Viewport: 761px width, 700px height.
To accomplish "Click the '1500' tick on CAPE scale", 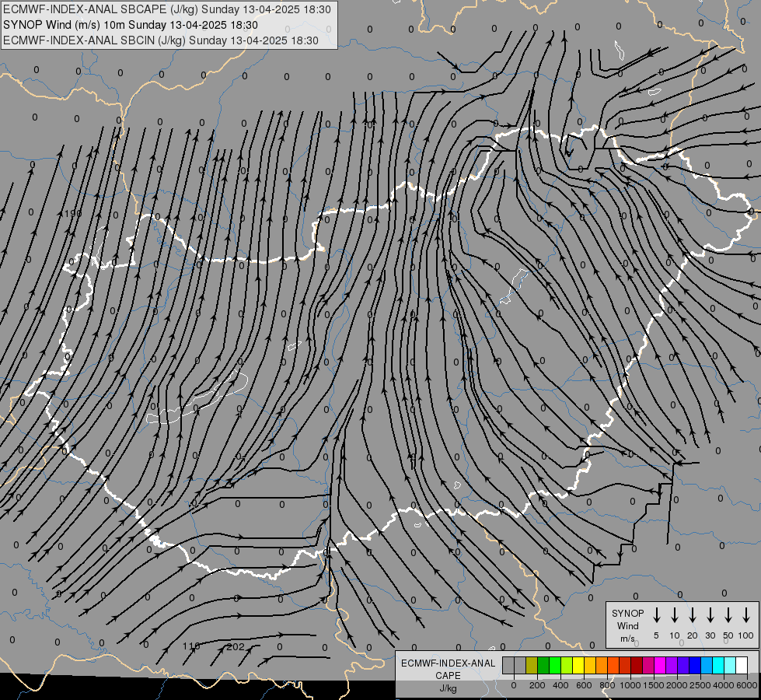I will (x=654, y=685).
